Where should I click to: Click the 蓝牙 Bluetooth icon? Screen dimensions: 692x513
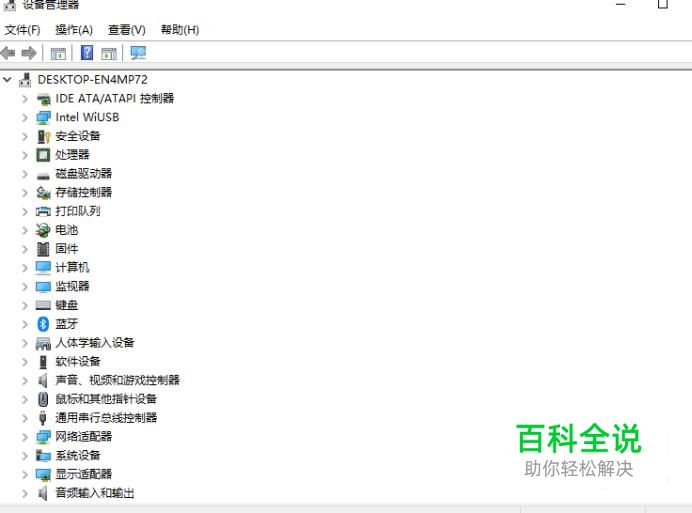[x=43, y=324]
